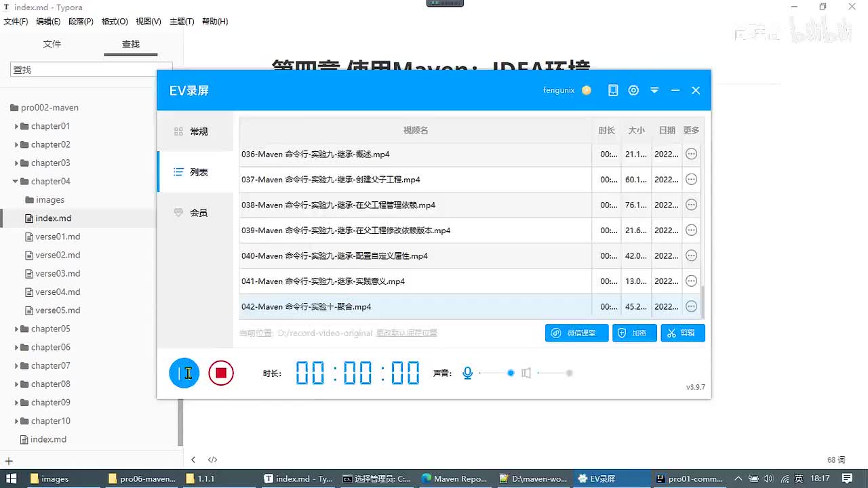
Task: Click the 查找 search input field
Action: [x=92, y=70]
